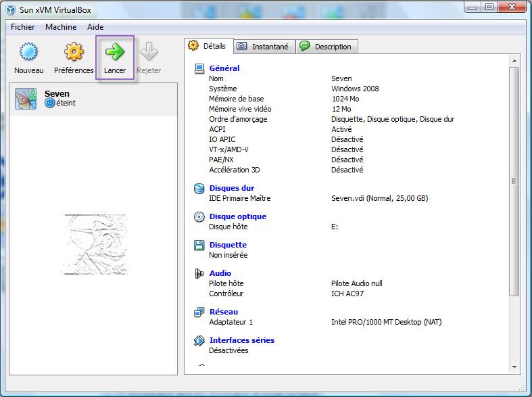Launch the VM with the Lancer arrow
This screenshot has width=532, height=397.
(x=115, y=51)
